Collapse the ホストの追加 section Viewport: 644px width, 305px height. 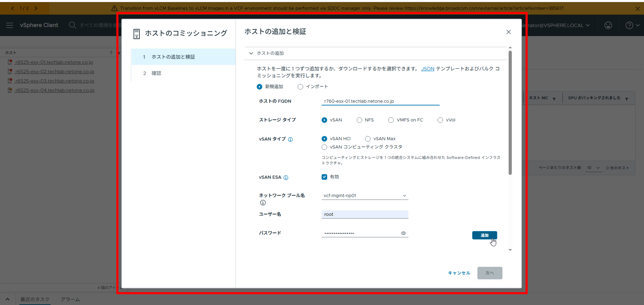click(x=251, y=53)
